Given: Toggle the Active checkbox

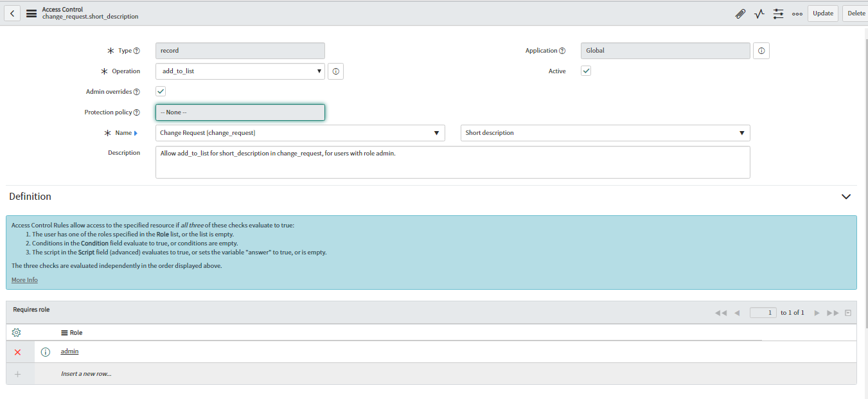Looking at the screenshot, I should (x=585, y=71).
